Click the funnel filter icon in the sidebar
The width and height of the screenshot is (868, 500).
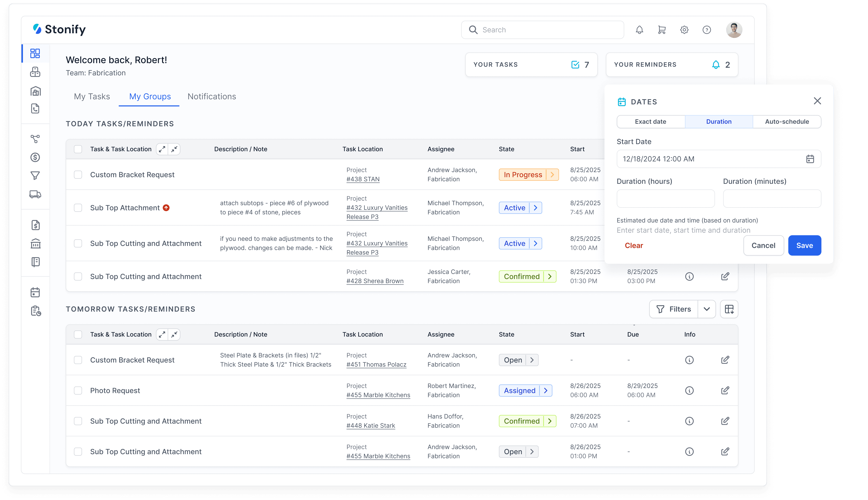pyautogui.click(x=35, y=176)
